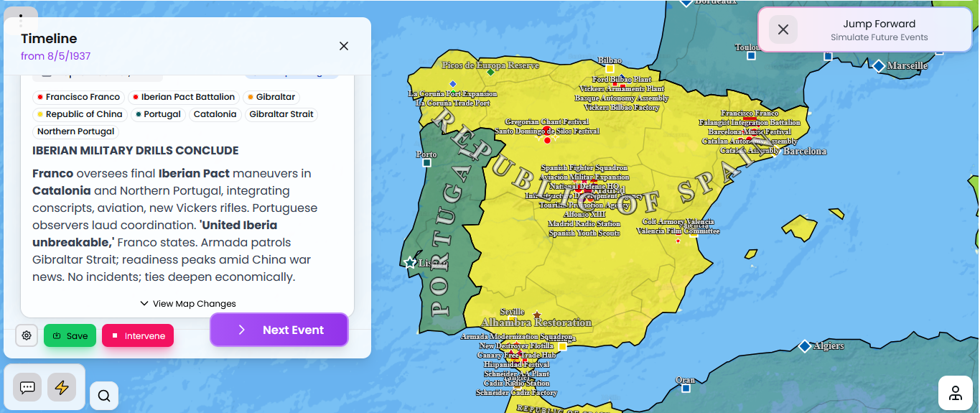
Task: Close the Timeline panel
Action: (344, 46)
